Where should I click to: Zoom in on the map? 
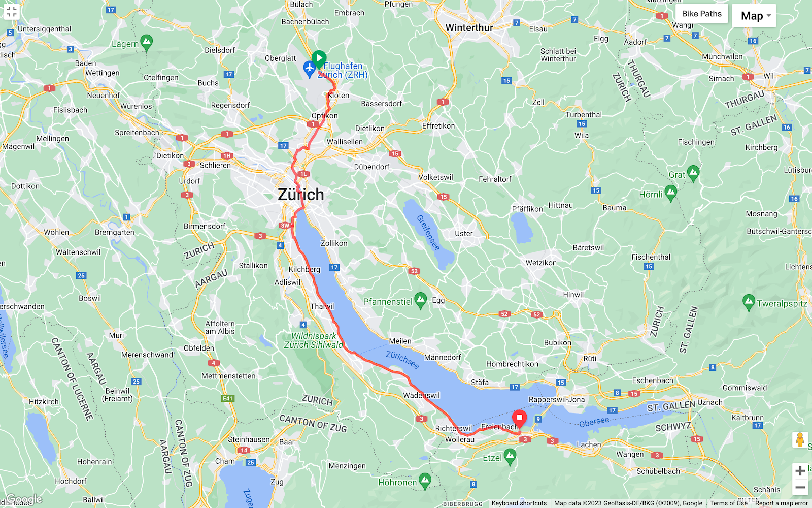[x=800, y=471]
